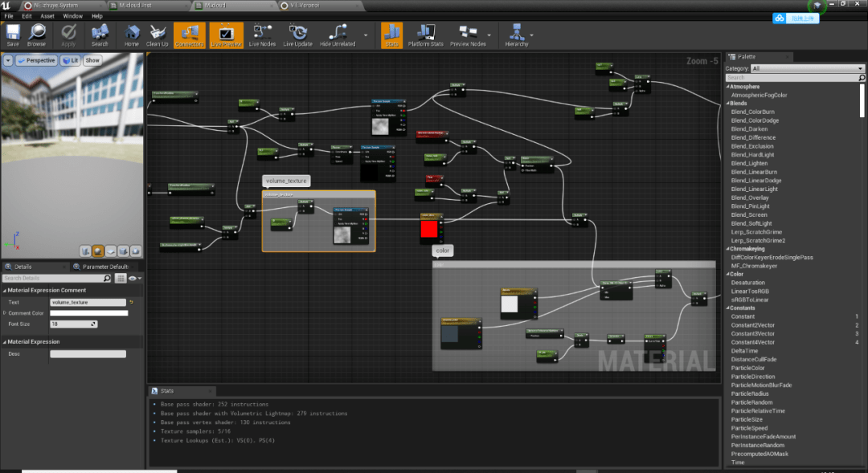Click the Font Size value field

point(74,324)
